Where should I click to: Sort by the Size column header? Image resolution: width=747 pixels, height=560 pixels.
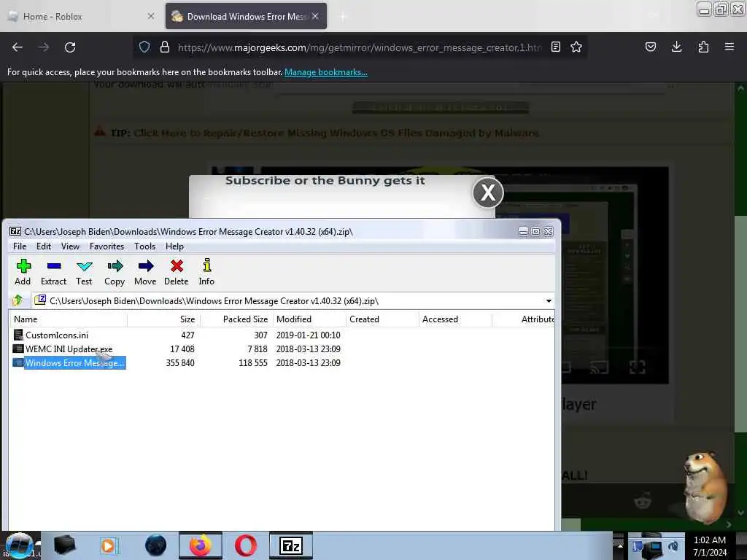(x=164, y=319)
